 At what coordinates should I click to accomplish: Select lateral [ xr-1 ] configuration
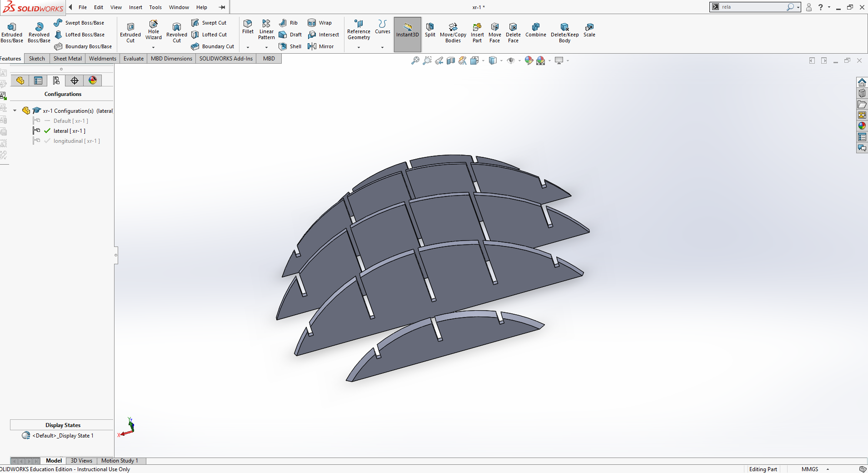(x=69, y=131)
